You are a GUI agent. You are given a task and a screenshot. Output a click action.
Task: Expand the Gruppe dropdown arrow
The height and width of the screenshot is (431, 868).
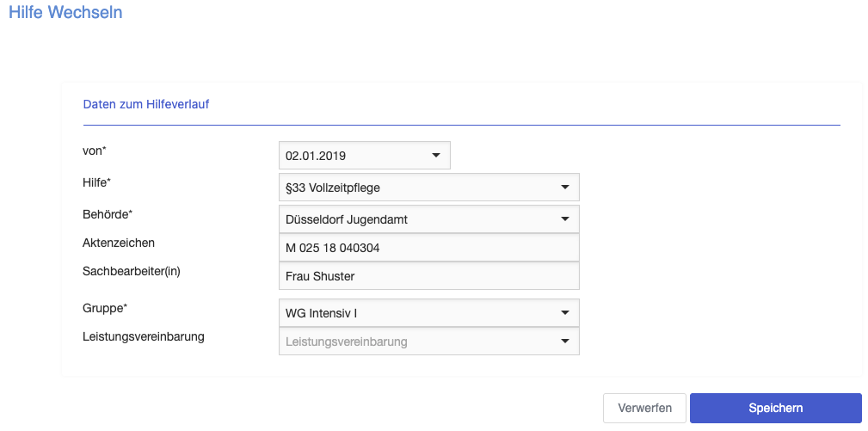564,312
